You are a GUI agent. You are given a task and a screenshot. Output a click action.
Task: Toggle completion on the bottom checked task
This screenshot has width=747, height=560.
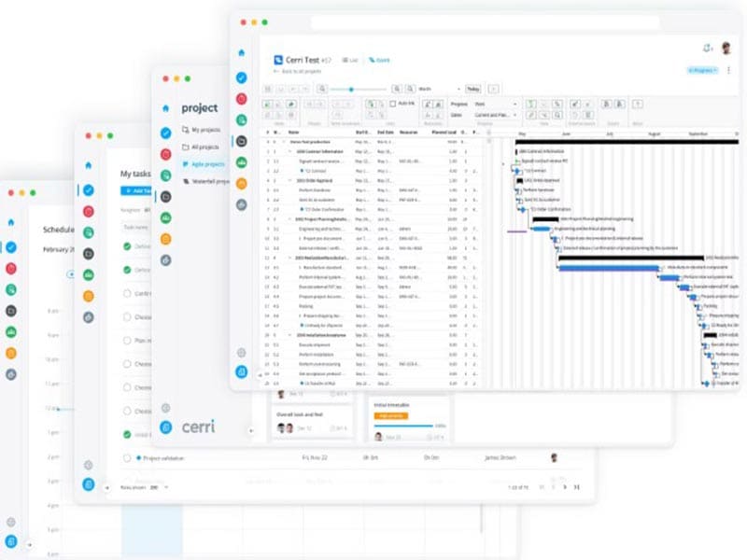pyautogui.click(x=126, y=433)
